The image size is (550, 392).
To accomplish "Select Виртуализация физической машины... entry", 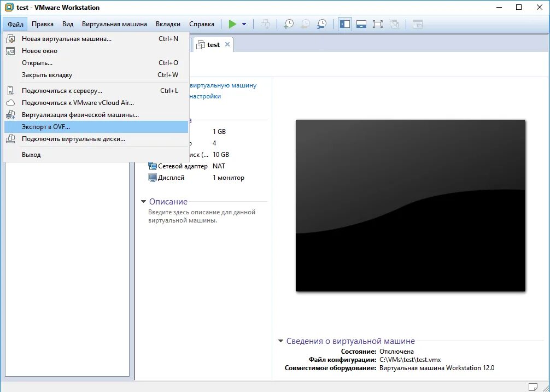I will [96, 115].
